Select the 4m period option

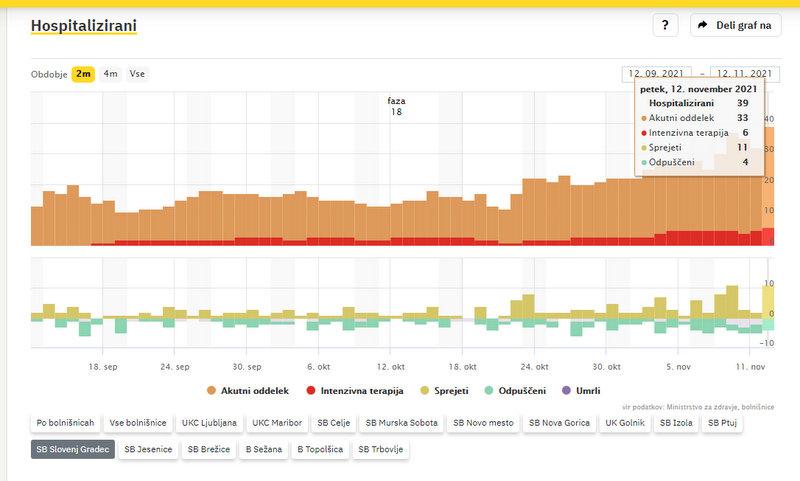click(110, 74)
